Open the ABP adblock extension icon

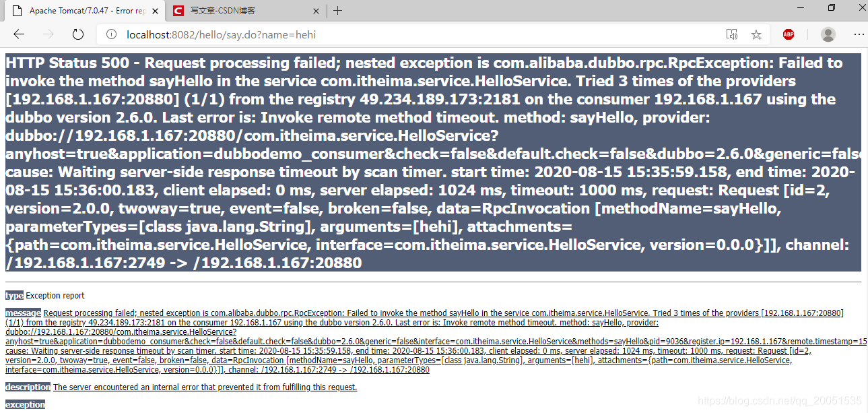tap(789, 34)
